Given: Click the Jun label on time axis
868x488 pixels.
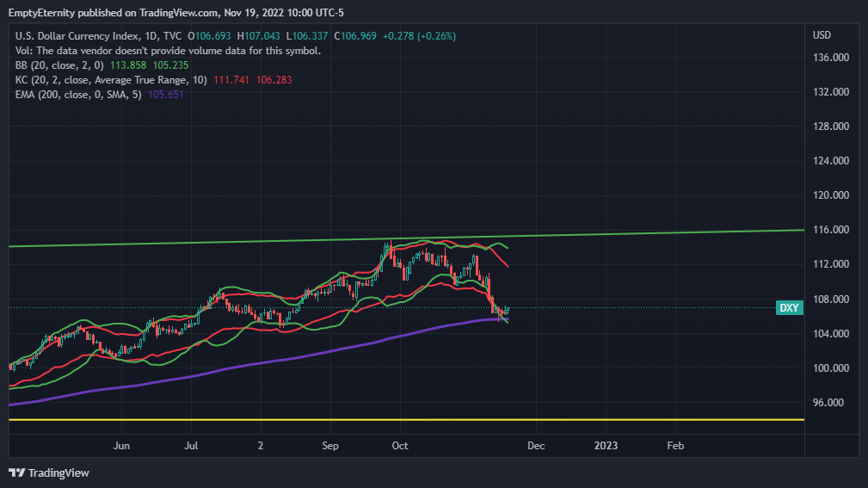Looking at the screenshot, I should pos(121,445).
